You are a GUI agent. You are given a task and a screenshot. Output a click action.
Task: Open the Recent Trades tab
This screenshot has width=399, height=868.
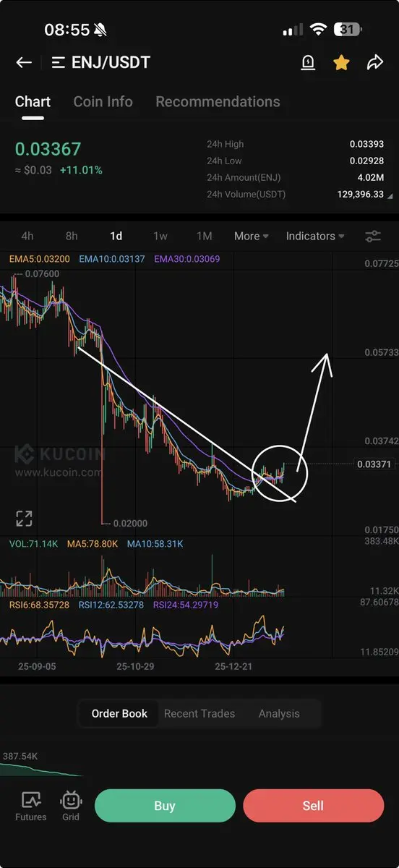(199, 713)
